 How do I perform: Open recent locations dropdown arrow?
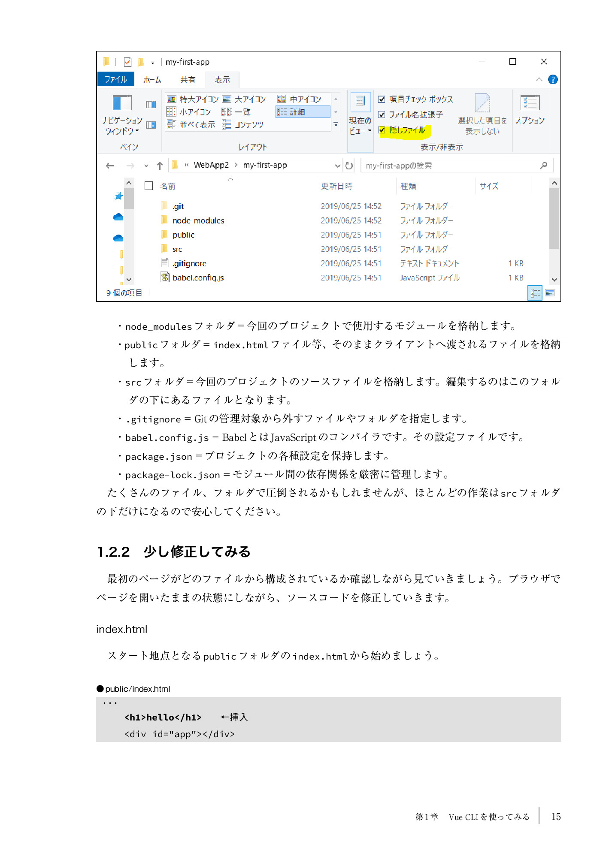(146, 166)
